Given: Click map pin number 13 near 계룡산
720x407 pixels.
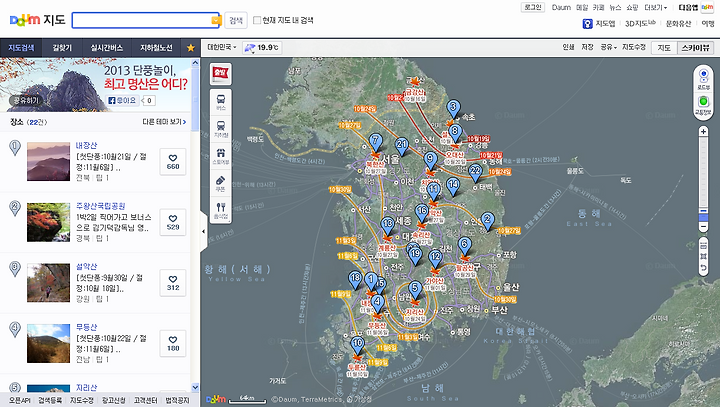Looking at the screenshot, I should [x=388, y=226].
